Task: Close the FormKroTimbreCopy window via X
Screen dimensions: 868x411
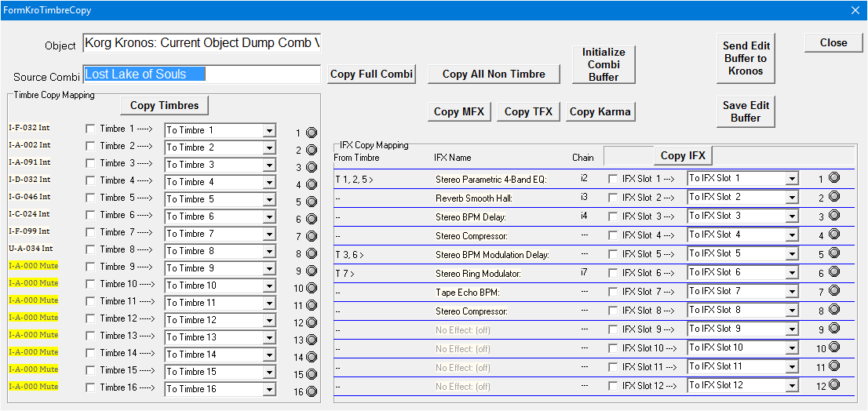Action: (854, 10)
